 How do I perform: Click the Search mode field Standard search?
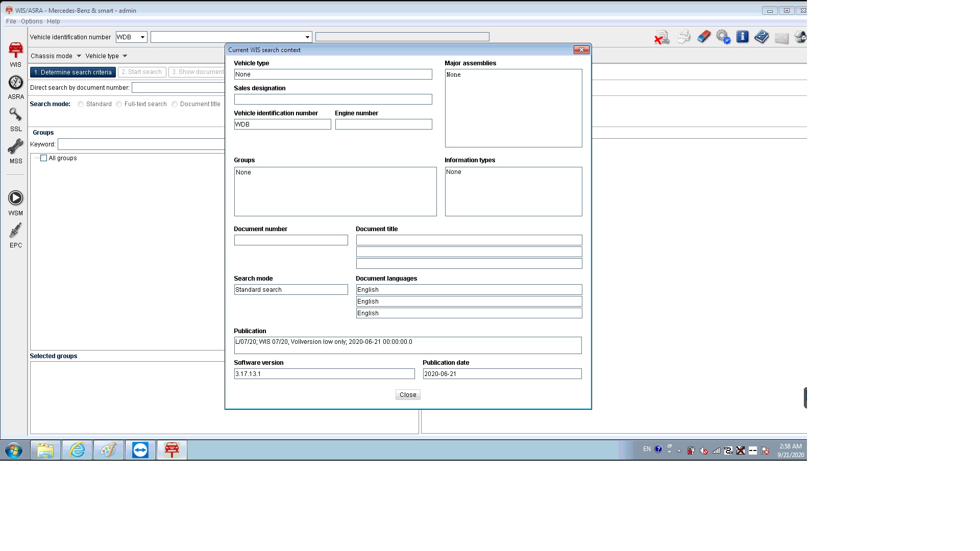(x=291, y=290)
